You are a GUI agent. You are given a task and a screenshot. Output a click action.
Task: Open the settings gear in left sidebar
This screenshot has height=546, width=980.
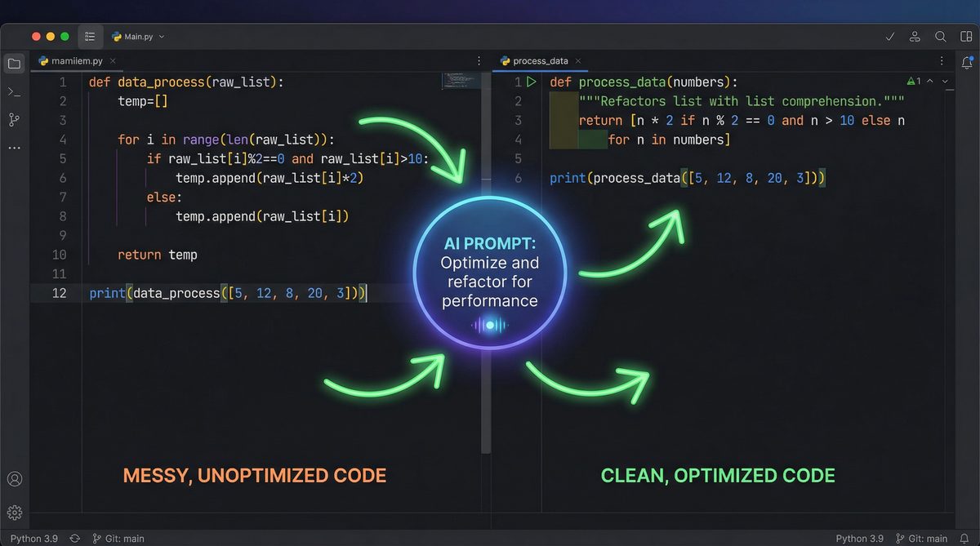[x=14, y=513]
